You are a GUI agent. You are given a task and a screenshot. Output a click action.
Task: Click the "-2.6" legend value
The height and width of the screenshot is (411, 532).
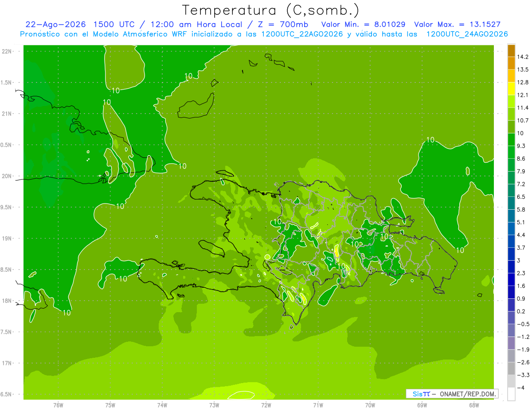click(523, 362)
